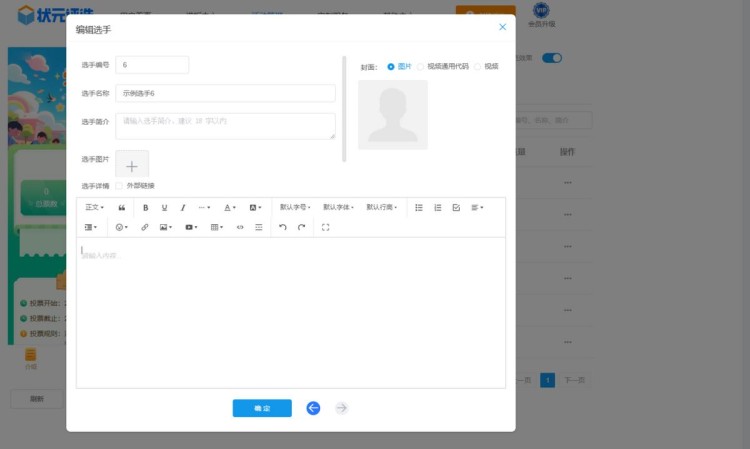Click the redo arrow in the editor toolbar
Image resolution: width=750 pixels, height=449 pixels.
[301, 228]
